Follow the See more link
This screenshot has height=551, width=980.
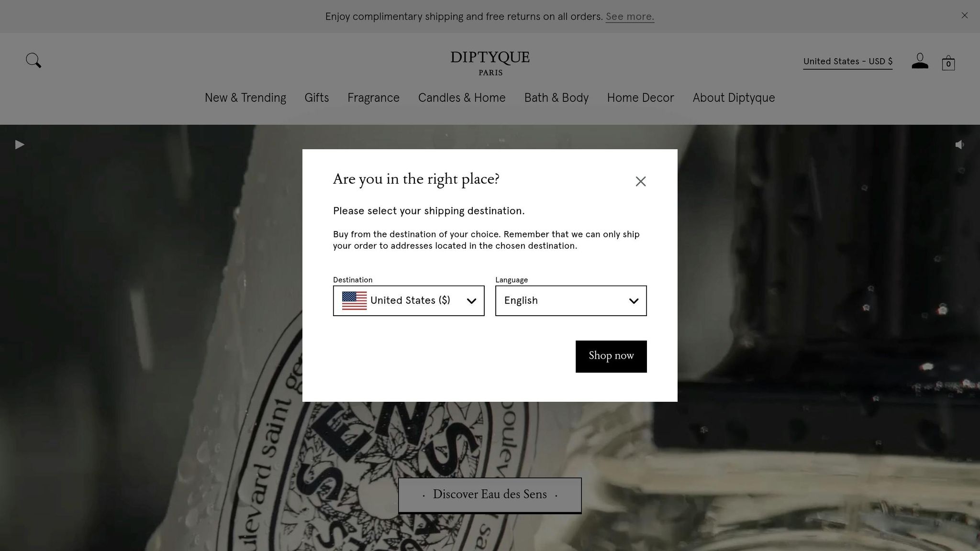(630, 17)
